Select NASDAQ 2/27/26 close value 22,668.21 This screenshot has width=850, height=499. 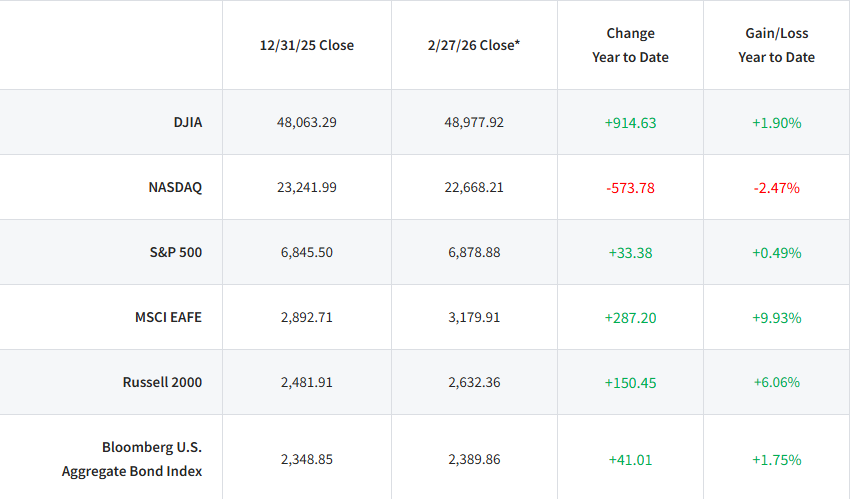tap(474, 187)
